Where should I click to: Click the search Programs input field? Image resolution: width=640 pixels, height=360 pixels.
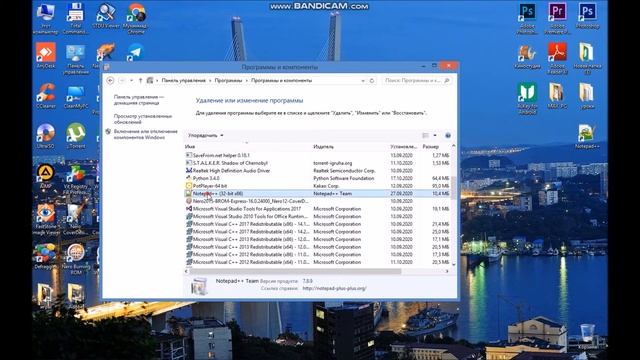413,80
